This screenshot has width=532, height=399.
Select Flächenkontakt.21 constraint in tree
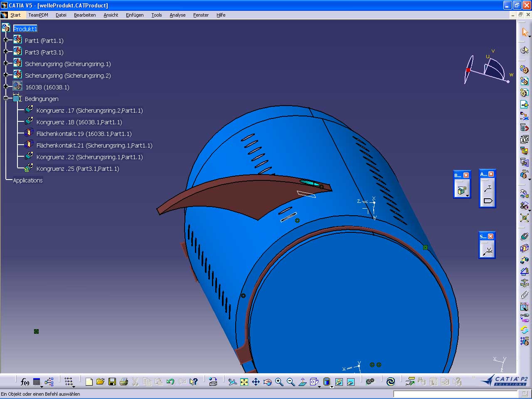coord(94,145)
